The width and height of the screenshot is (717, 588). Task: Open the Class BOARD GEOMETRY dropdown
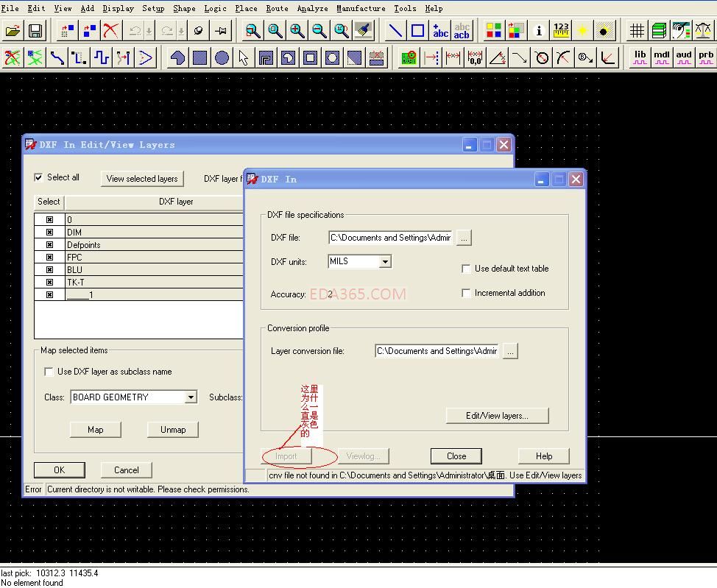[191, 397]
